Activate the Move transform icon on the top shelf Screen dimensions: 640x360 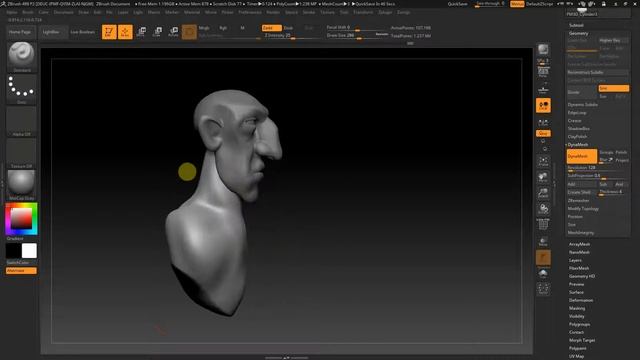(141, 32)
